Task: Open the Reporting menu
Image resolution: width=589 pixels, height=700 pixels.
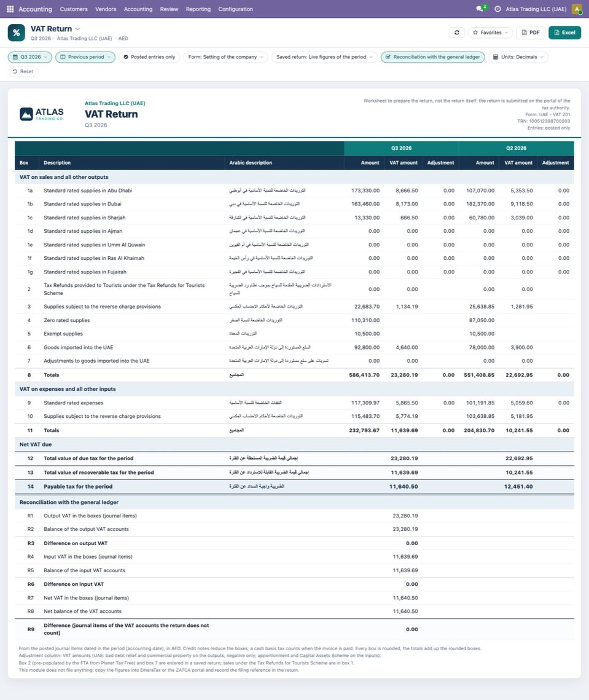Action: tap(198, 9)
